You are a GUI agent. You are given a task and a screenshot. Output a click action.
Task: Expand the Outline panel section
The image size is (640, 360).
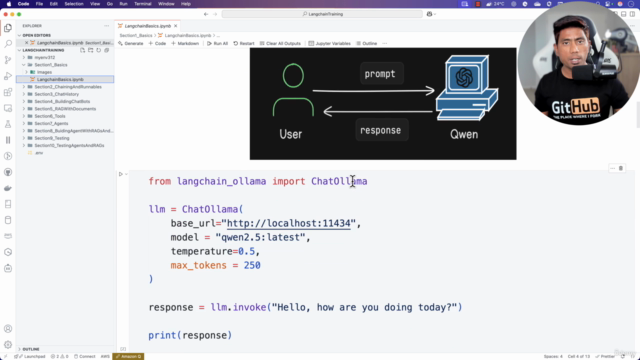(x=31, y=349)
